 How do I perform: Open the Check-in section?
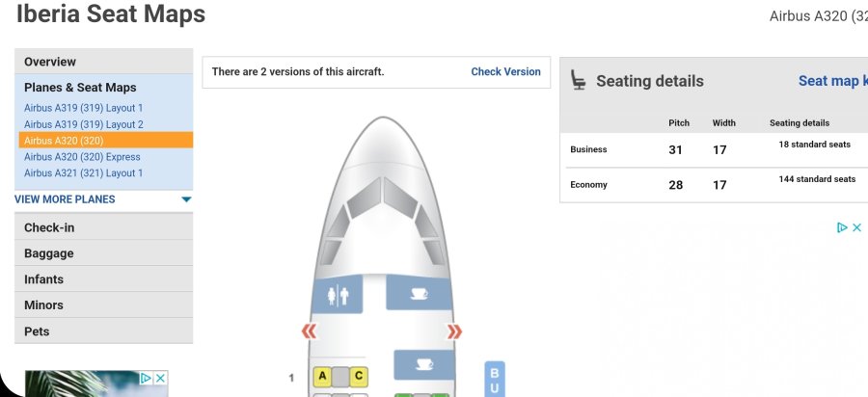point(49,227)
